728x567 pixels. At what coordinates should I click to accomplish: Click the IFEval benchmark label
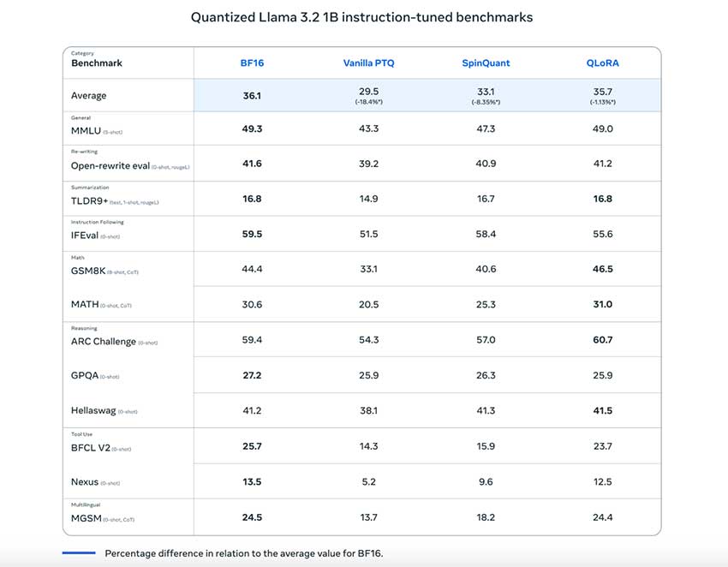[85, 236]
